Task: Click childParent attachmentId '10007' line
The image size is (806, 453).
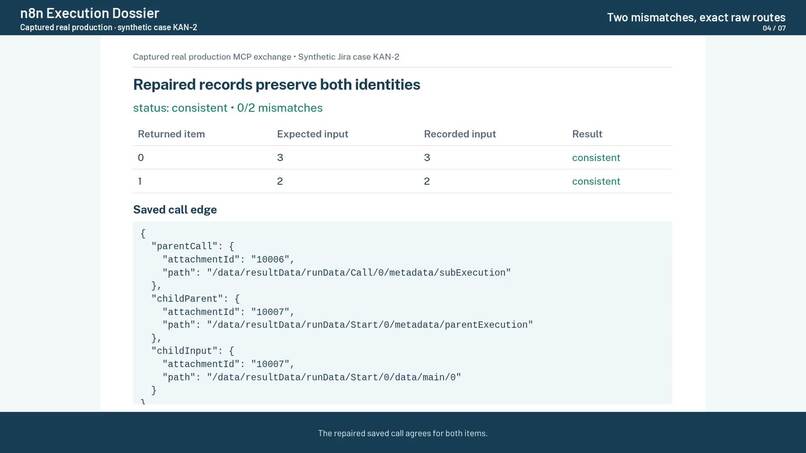Action: (x=228, y=312)
